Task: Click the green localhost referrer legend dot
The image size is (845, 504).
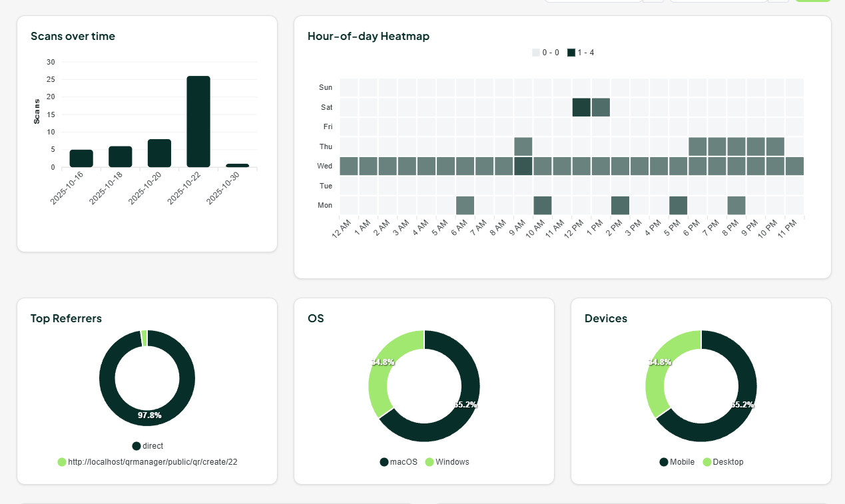Action: pyautogui.click(x=61, y=461)
